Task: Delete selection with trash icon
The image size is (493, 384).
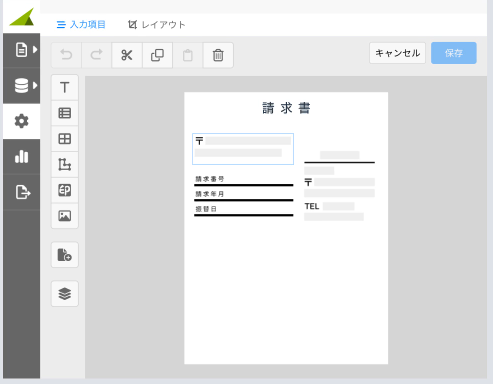Action: pyautogui.click(x=218, y=55)
